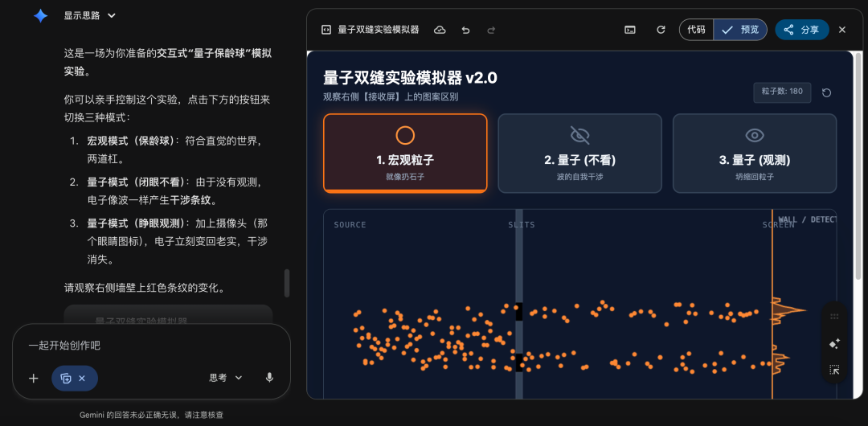Viewport: 868px width, 426px height.
Task: Reload the preview with refresh icon
Action: tap(661, 30)
